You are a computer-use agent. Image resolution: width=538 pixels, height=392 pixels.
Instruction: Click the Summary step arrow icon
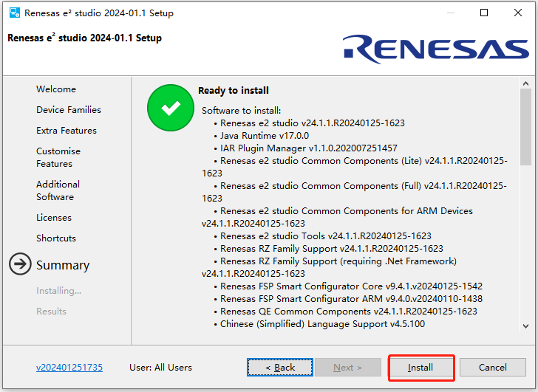click(x=20, y=264)
